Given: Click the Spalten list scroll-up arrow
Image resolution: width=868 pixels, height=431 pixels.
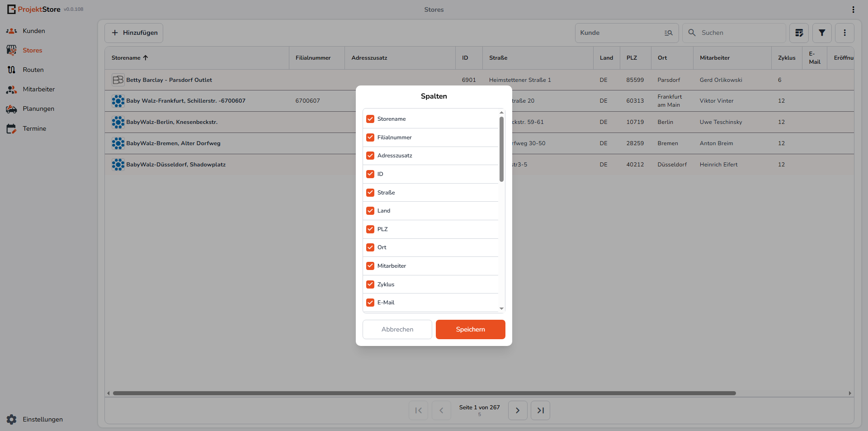Looking at the screenshot, I should (501, 112).
